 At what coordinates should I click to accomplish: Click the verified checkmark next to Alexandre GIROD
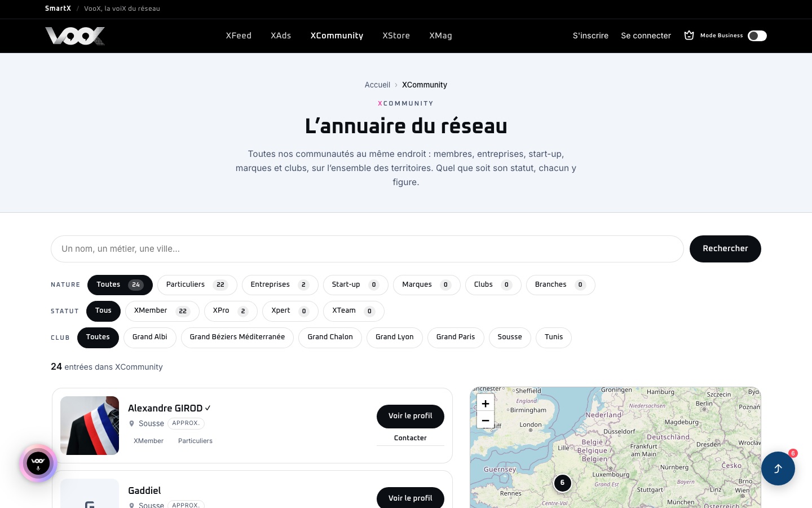[x=208, y=408]
